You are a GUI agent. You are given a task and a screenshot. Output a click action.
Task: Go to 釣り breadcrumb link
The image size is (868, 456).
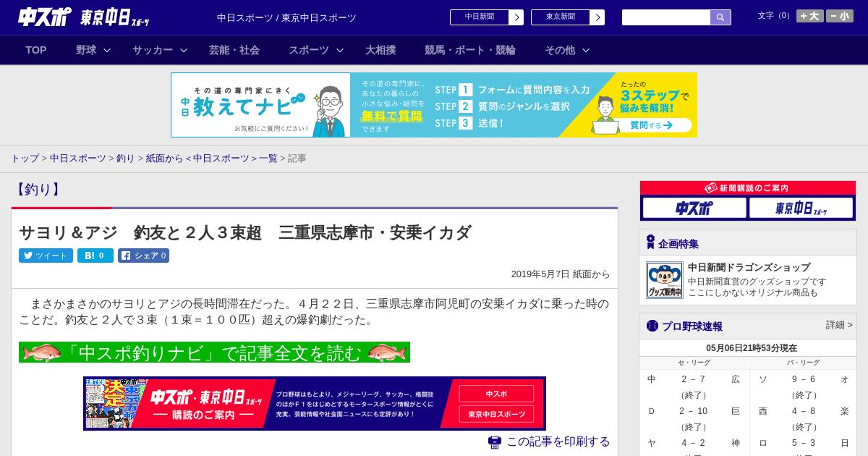point(126,158)
